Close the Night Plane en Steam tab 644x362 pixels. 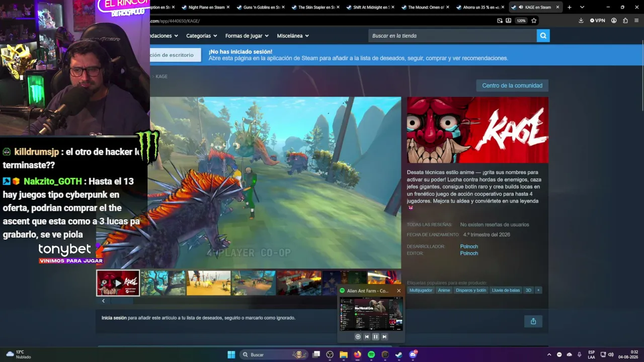(228, 7)
